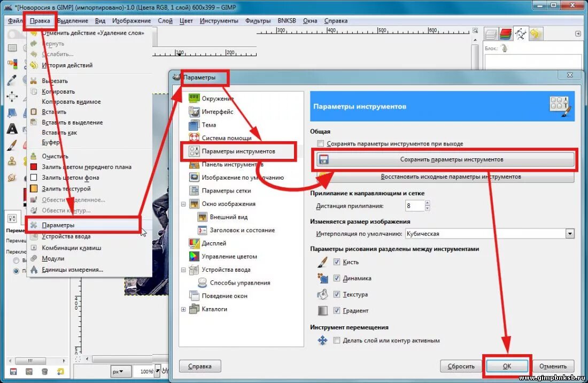Select the Text tool icon

(12, 129)
